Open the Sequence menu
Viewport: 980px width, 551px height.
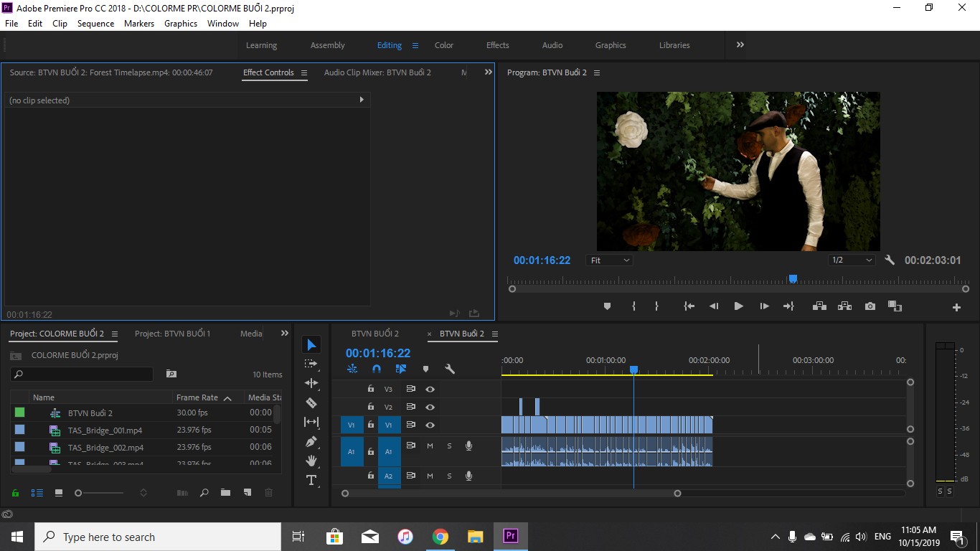(x=95, y=23)
